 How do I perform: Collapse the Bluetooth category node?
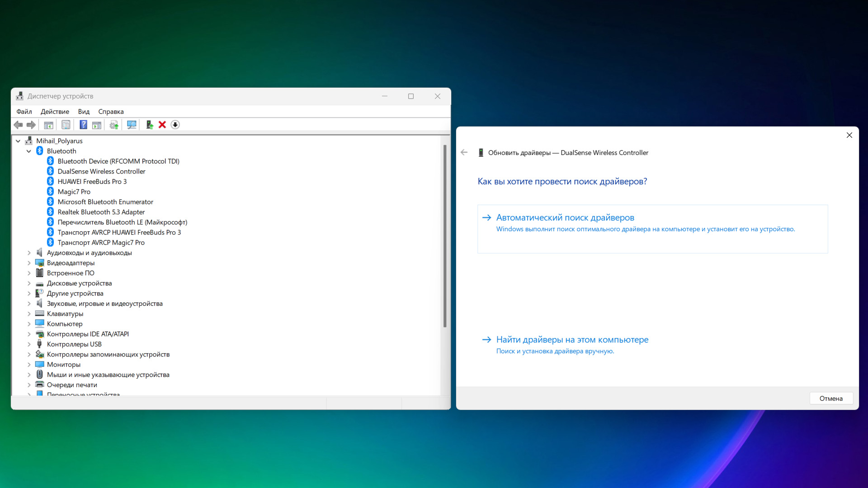click(29, 151)
